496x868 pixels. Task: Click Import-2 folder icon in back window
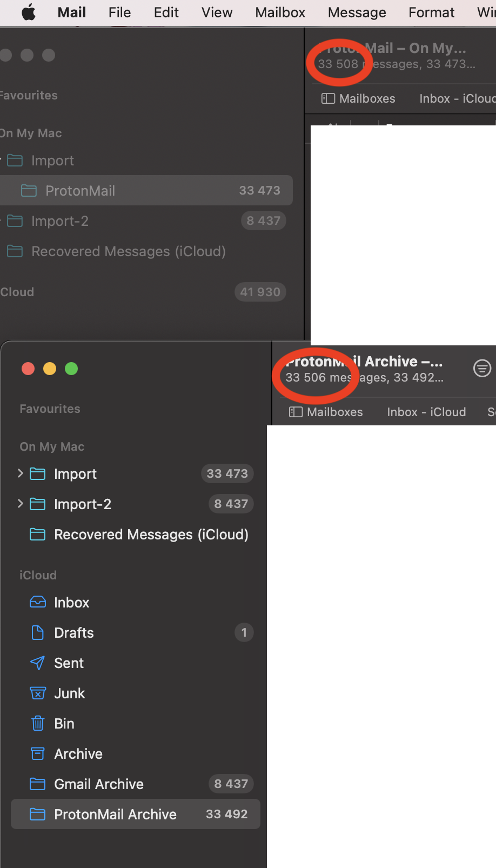[15, 221]
